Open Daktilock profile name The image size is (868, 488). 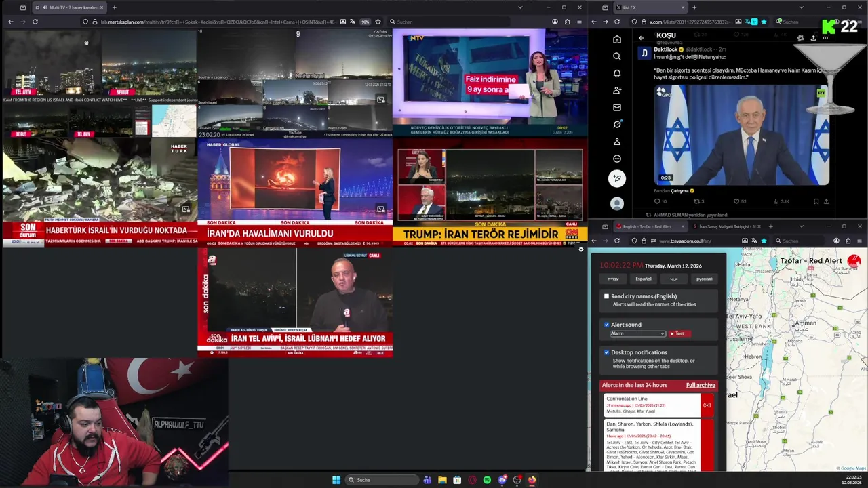[667, 49]
